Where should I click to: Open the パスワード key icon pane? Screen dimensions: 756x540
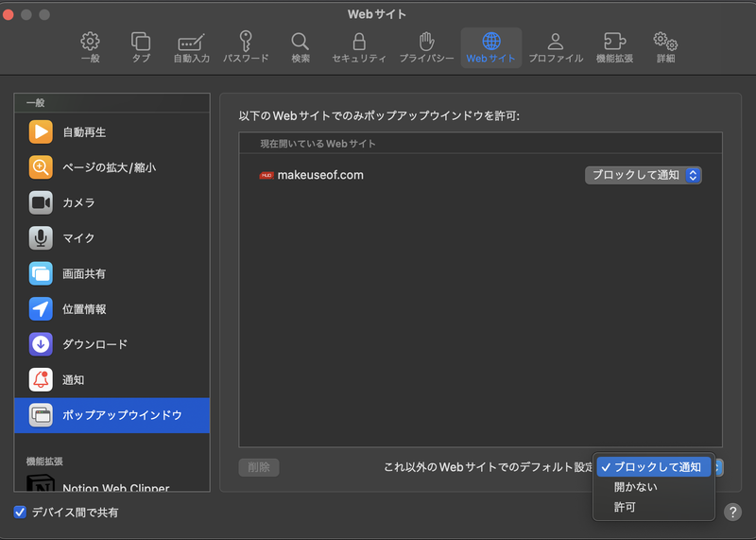245,48
